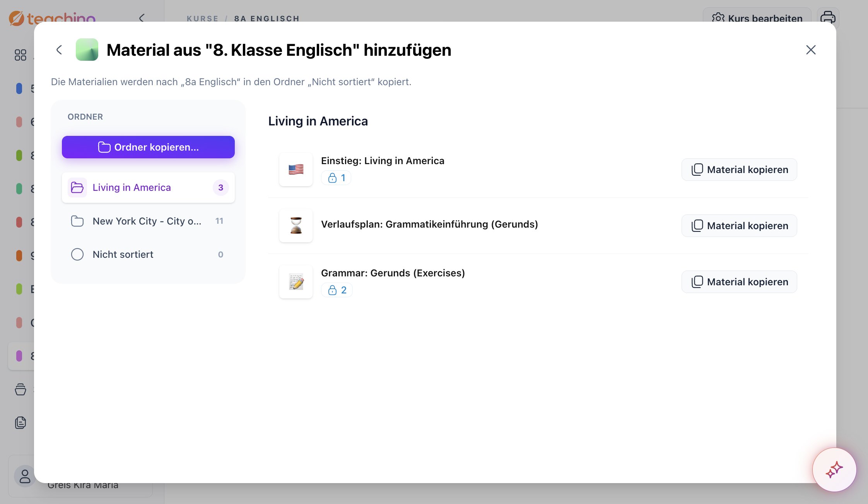Click the Living in America section heading
This screenshot has height=504, width=868.
[318, 121]
